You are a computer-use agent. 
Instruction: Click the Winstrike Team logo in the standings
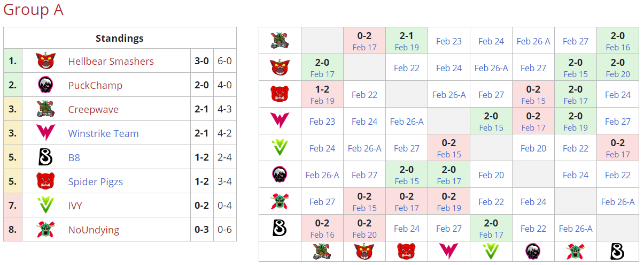point(45,133)
